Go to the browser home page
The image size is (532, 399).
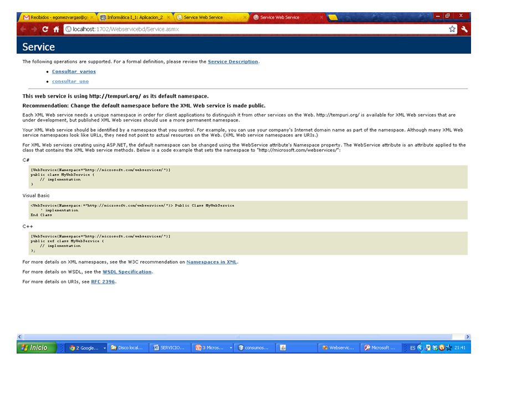[57, 29]
